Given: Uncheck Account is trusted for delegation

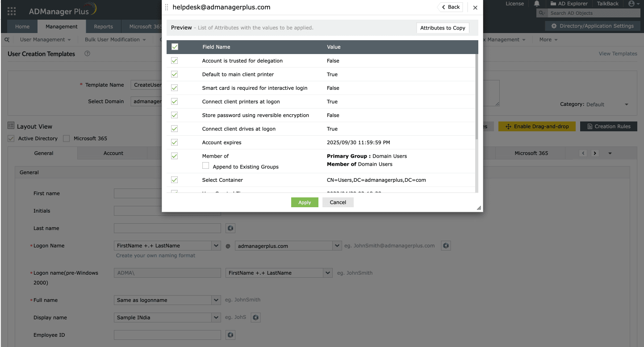Looking at the screenshot, I should 175,61.
